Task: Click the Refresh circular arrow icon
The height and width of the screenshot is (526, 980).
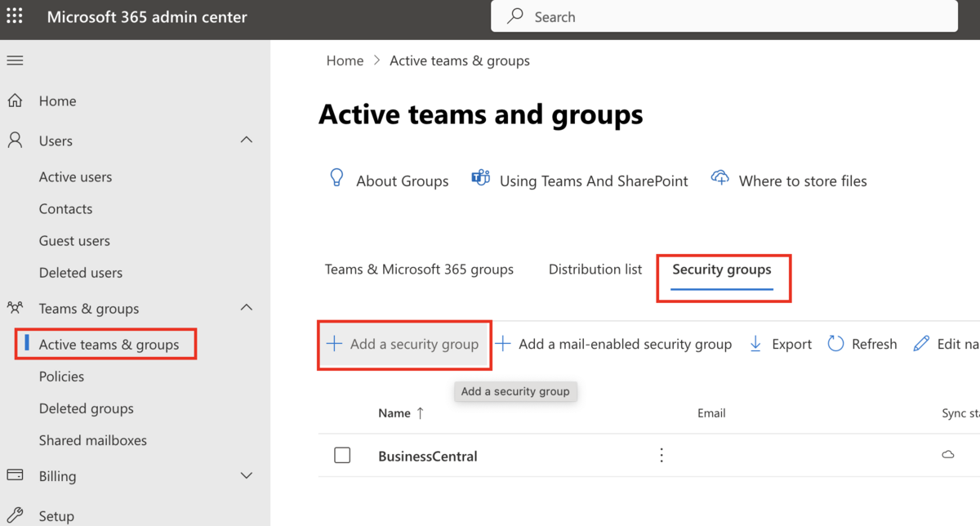Action: (835, 344)
